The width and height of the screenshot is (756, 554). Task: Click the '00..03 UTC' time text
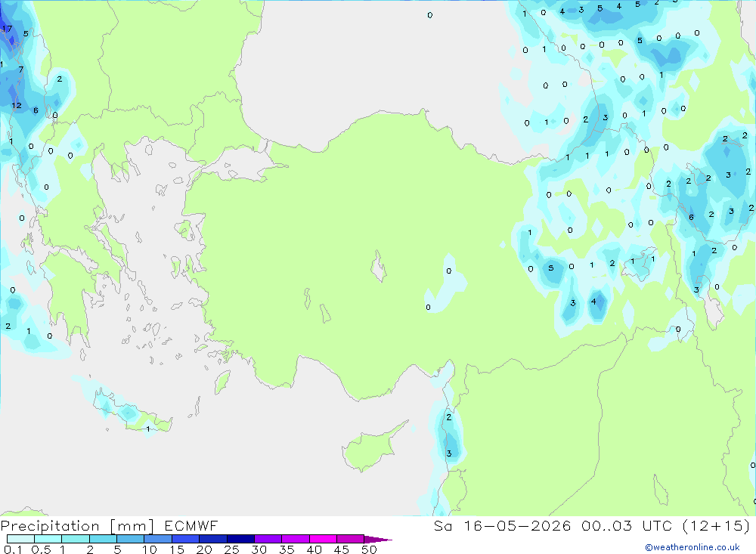point(627,525)
